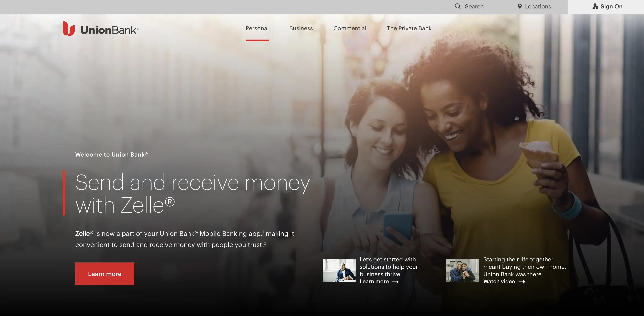
Task: Click "Welcome to Union Bank" text
Action: [111, 154]
